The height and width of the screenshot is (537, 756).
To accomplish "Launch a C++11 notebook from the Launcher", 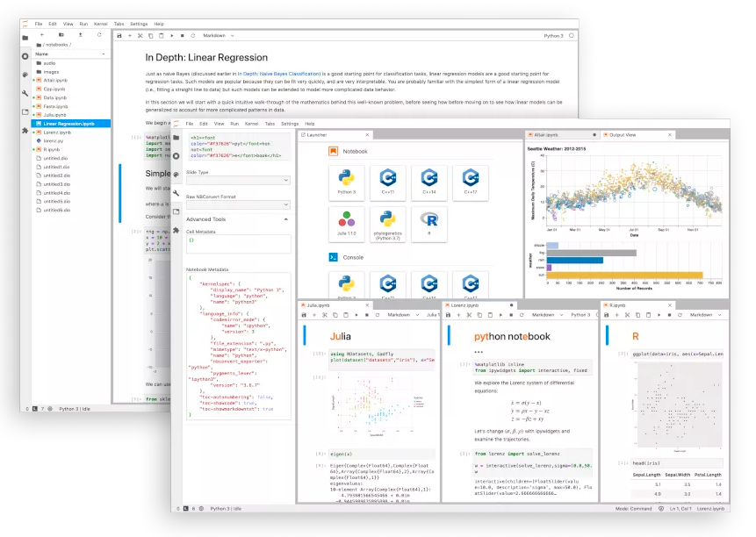I will [388, 183].
